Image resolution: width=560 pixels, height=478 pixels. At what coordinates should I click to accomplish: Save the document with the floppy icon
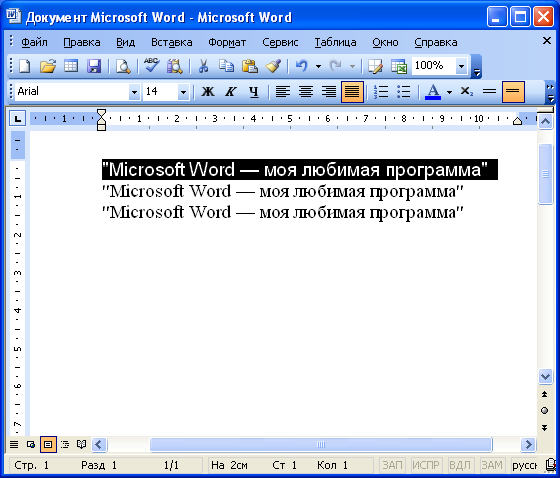pyautogui.click(x=94, y=66)
